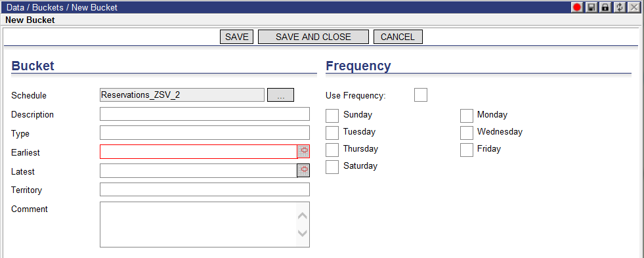Tick the Wednesday checkbox
This screenshot has width=644, height=258.
pos(467,133)
